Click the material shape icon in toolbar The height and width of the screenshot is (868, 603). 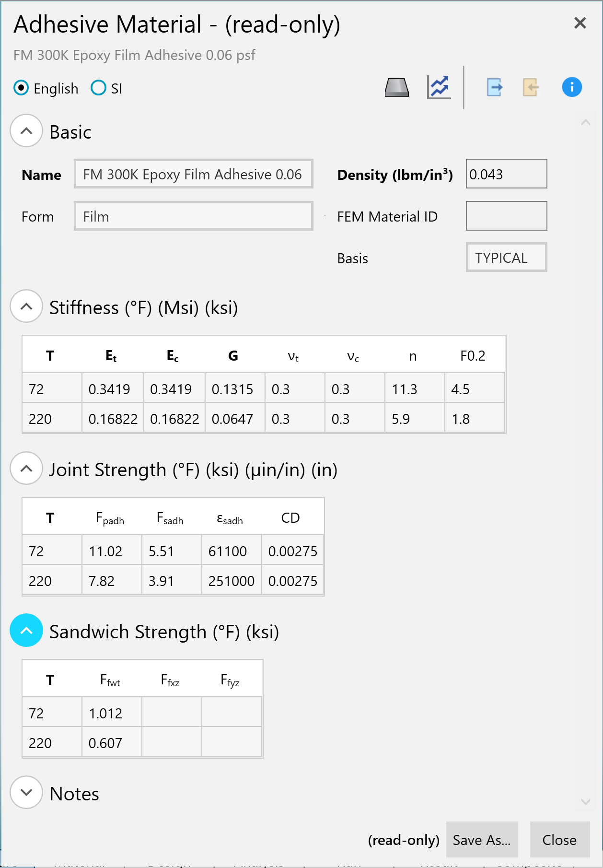pyautogui.click(x=397, y=88)
